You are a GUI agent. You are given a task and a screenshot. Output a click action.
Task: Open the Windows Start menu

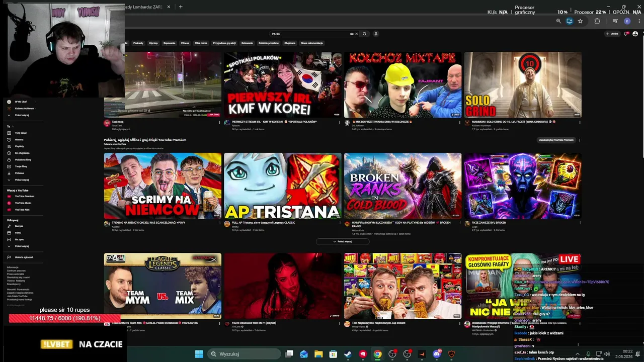pyautogui.click(x=199, y=354)
